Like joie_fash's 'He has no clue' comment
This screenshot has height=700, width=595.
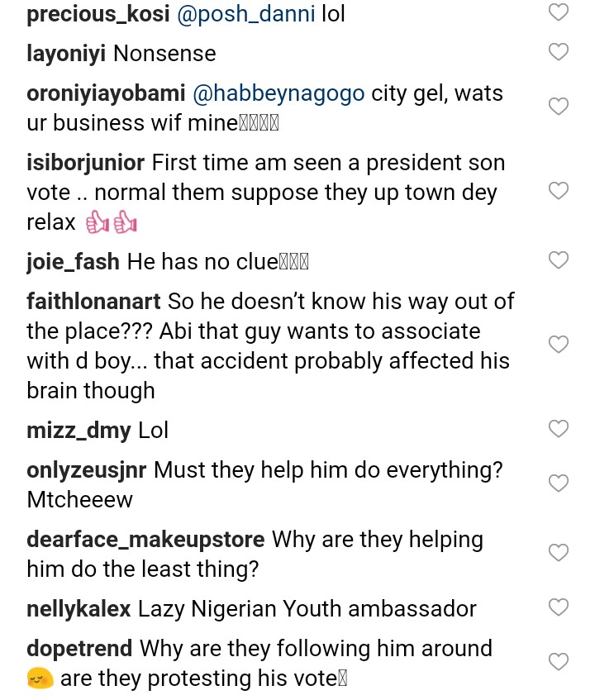coord(559,260)
